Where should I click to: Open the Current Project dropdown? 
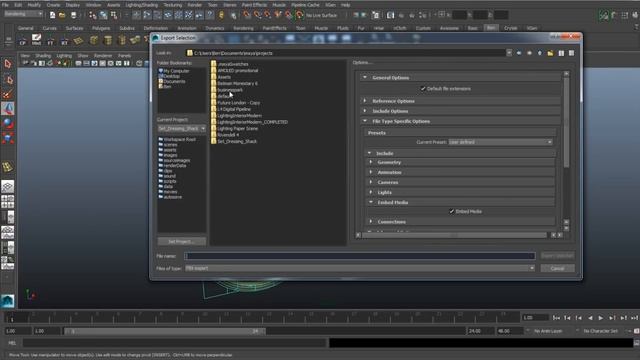click(182, 129)
